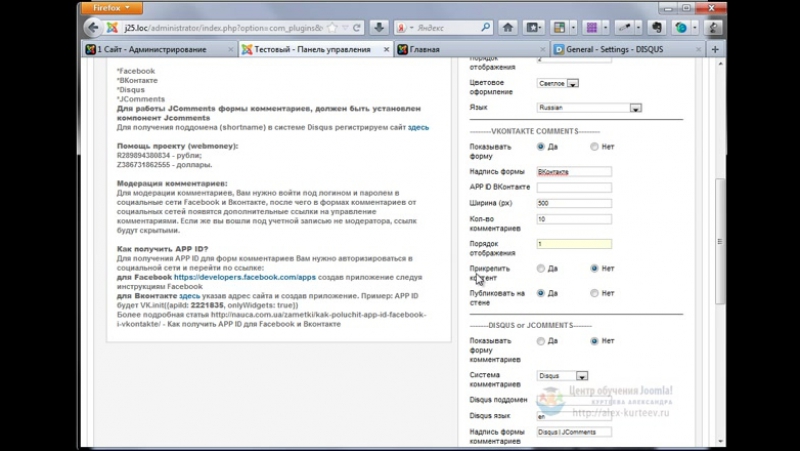Viewport: 800px width, 451px height.
Task: Open the Firefox application menu
Action: pyautogui.click(x=112, y=8)
